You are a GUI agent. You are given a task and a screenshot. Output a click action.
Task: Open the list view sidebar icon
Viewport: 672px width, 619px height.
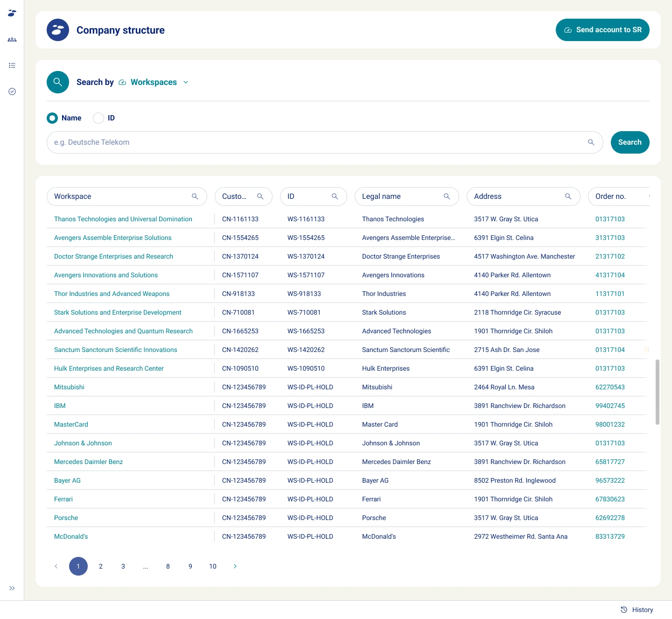pyautogui.click(x=12, y=65)
